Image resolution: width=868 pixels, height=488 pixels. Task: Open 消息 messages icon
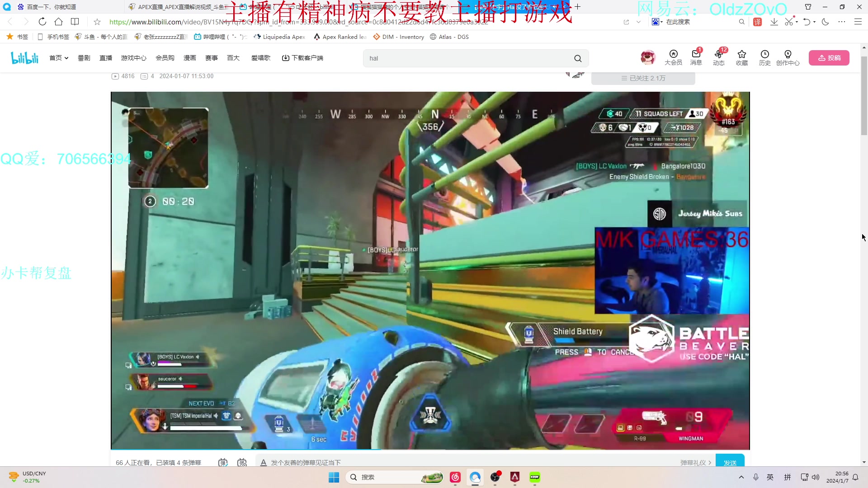click(696, 58)
